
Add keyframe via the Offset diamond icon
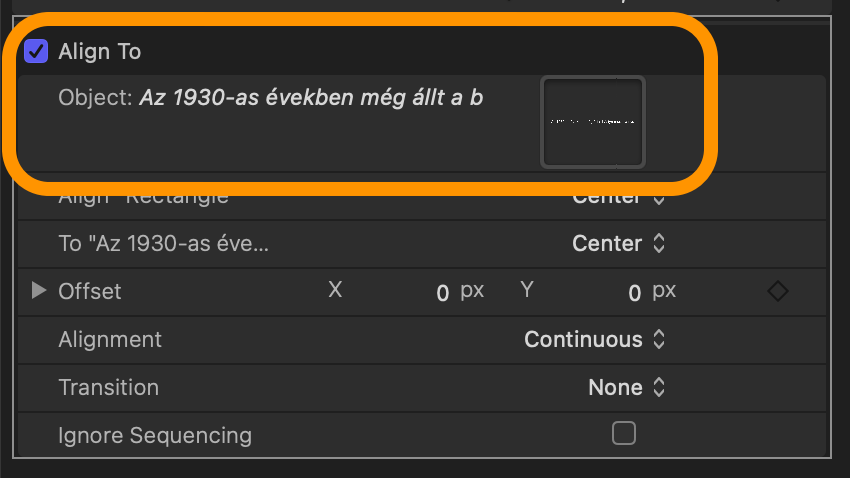(x=777, y=291)
